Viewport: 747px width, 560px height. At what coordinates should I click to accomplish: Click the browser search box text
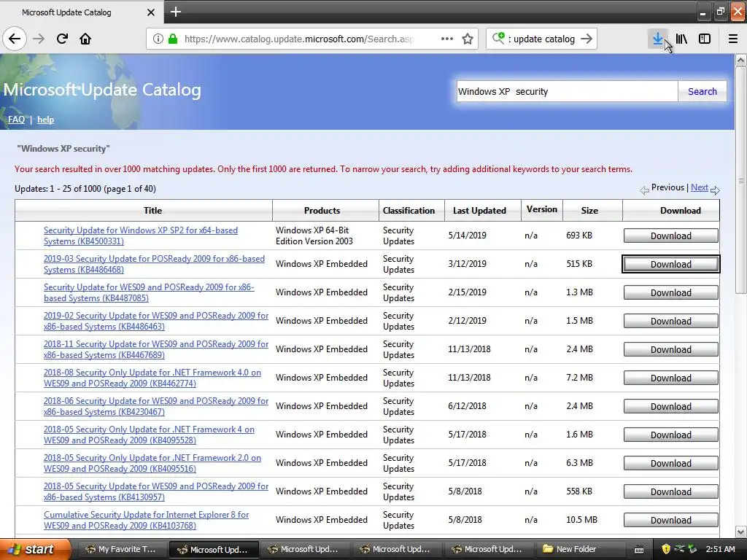pos(542,39)
